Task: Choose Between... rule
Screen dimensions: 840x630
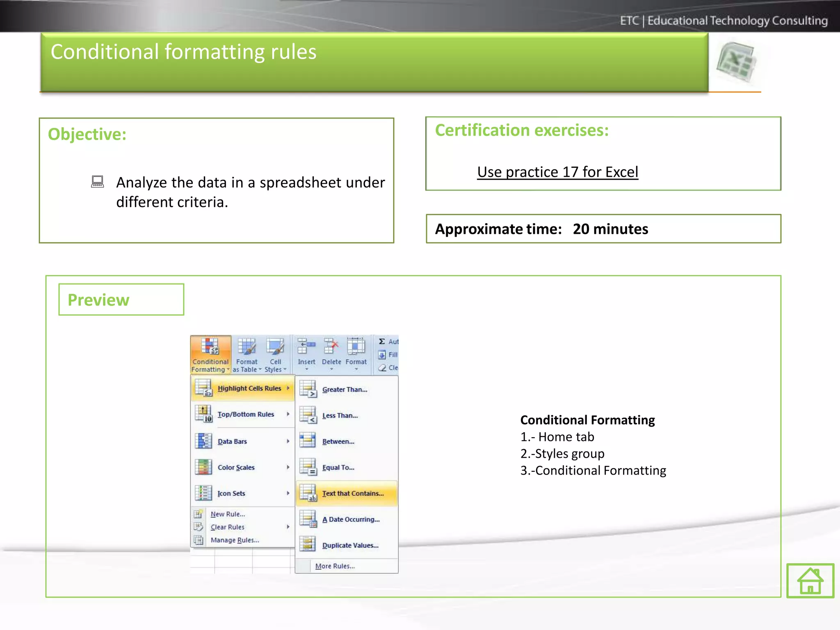Action: (x=347, y=441)
